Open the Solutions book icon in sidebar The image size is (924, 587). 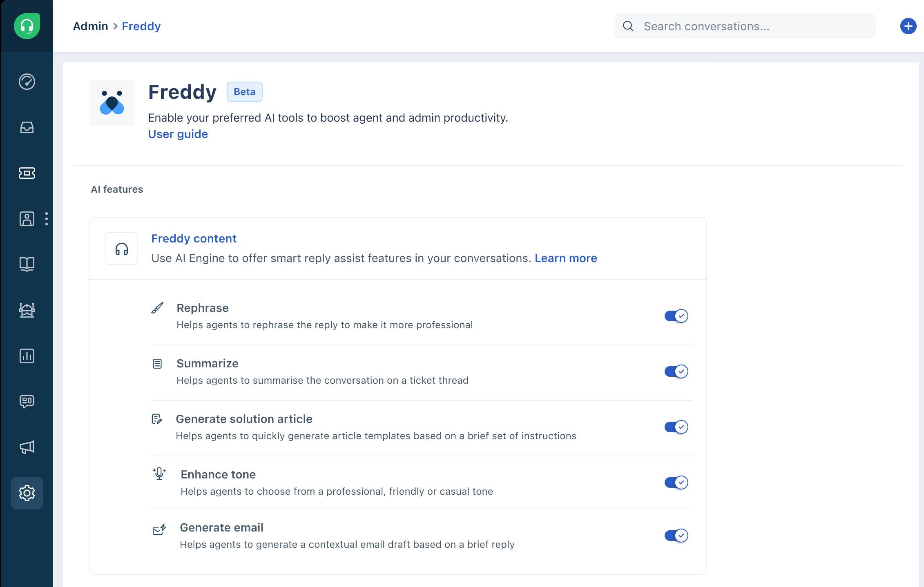pos(27,264)
